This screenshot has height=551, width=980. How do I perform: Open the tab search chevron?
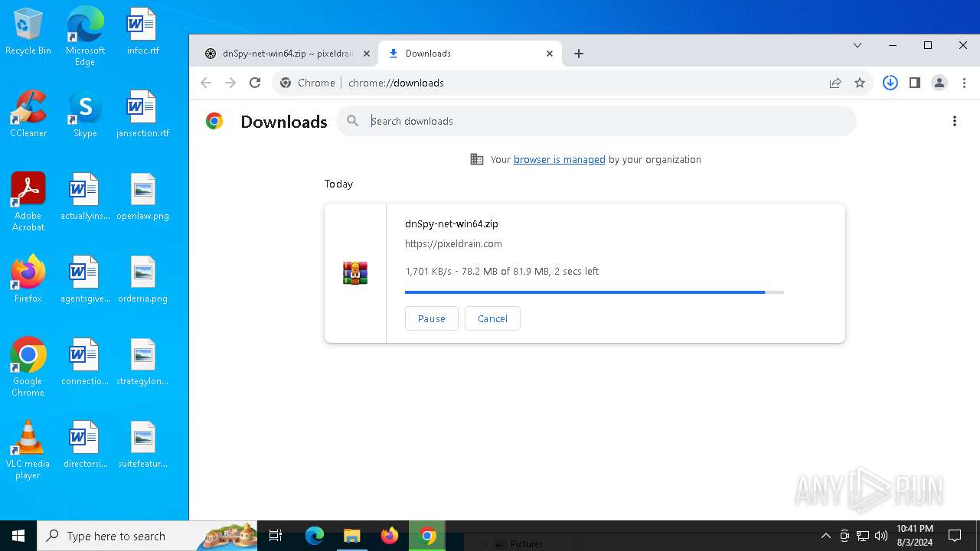coord(857,45)
